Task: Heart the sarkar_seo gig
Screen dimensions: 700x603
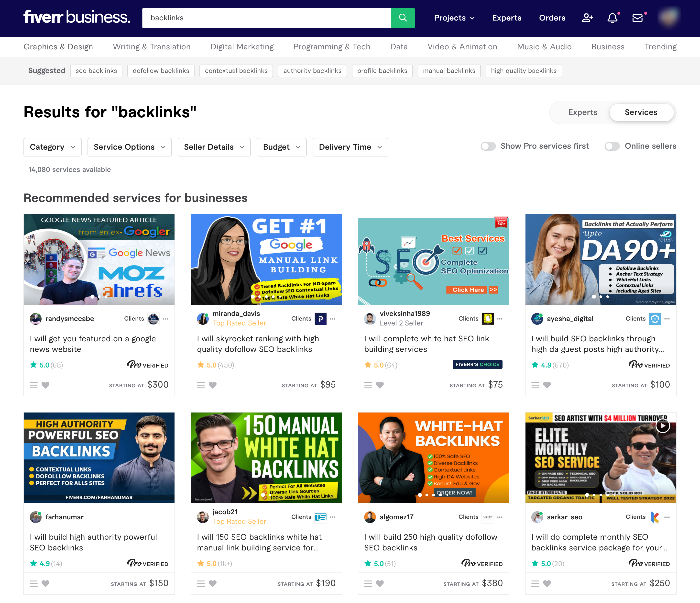Action: 547,583
